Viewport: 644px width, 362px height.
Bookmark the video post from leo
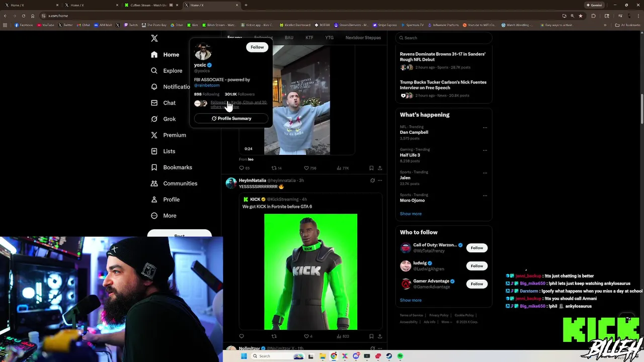click(371, 168)
